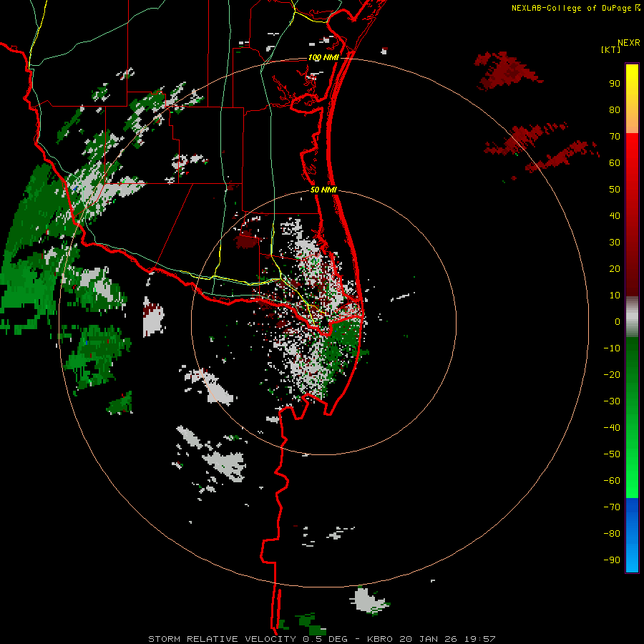Click the [KT] units label

(610, 49)
